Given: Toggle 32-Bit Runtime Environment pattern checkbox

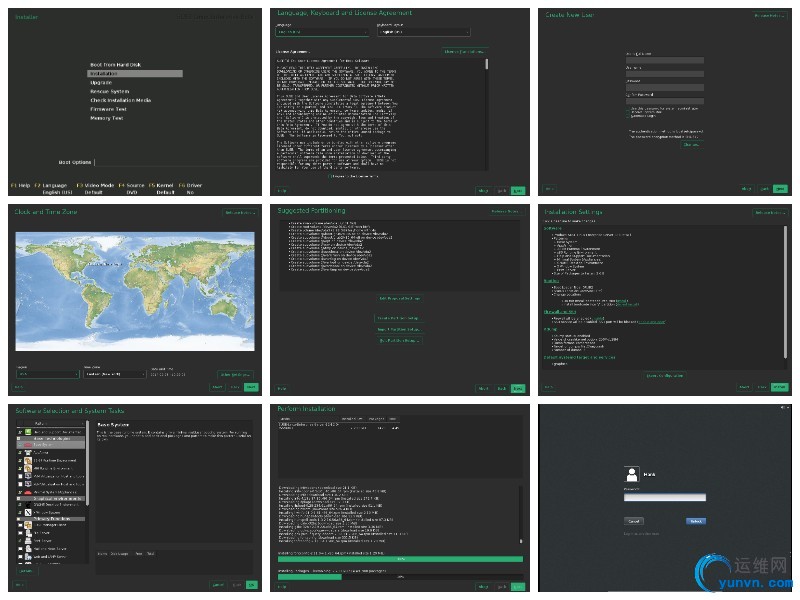Looking at the screenshot, I should click(20, 460).
